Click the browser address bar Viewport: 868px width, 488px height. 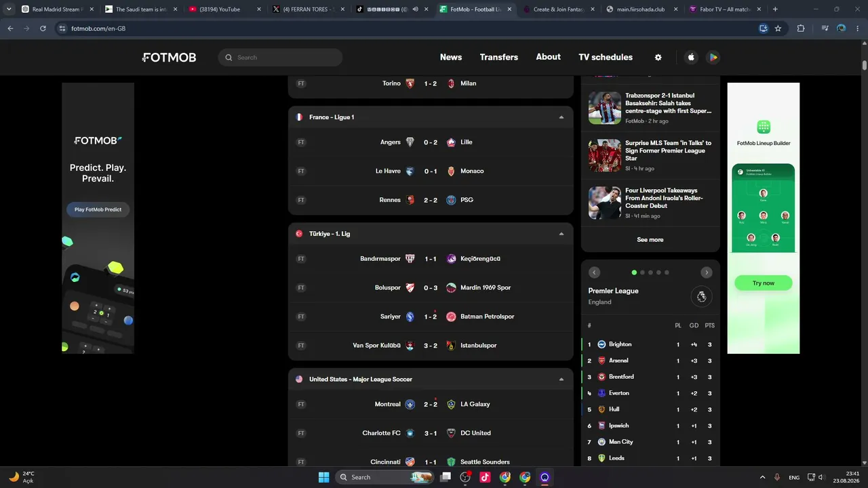pos(407,28)
